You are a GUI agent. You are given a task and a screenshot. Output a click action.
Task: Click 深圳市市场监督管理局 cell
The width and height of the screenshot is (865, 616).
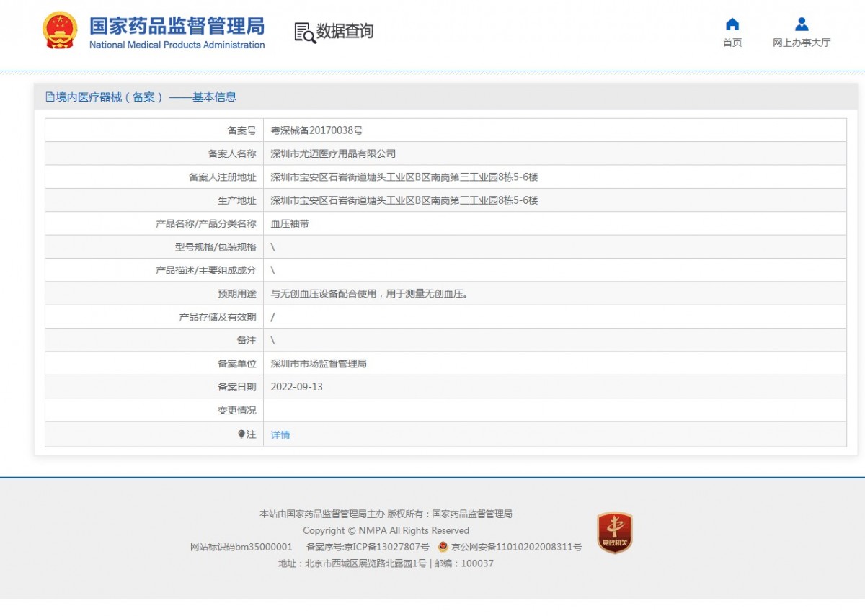pos(319,364)
